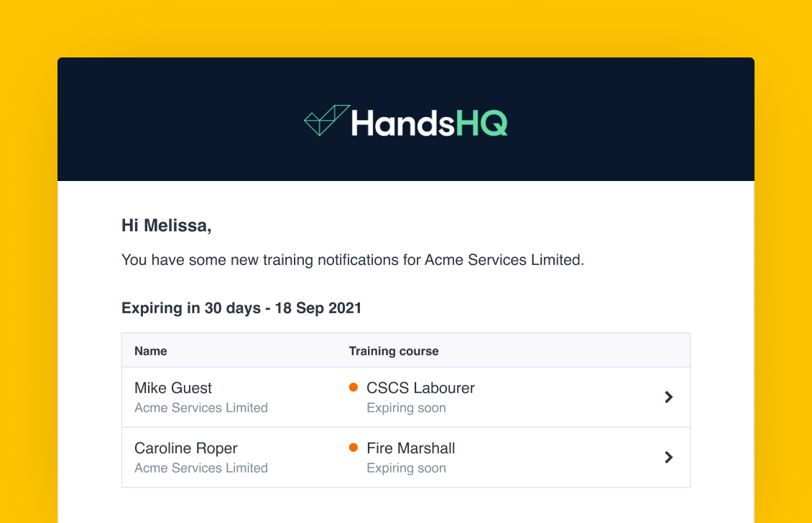Click Acme Services Limited under Caroline Roper
The image size is (812, 523).
point(201,468)
